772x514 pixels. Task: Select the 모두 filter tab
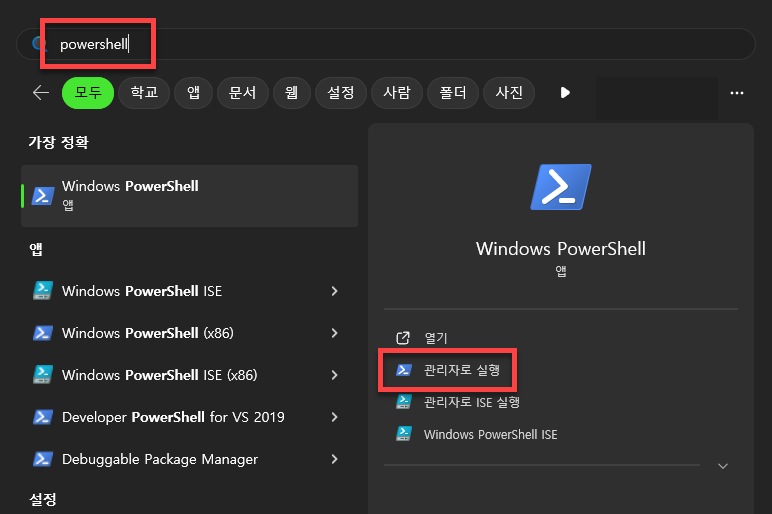(x=88, y=93)
